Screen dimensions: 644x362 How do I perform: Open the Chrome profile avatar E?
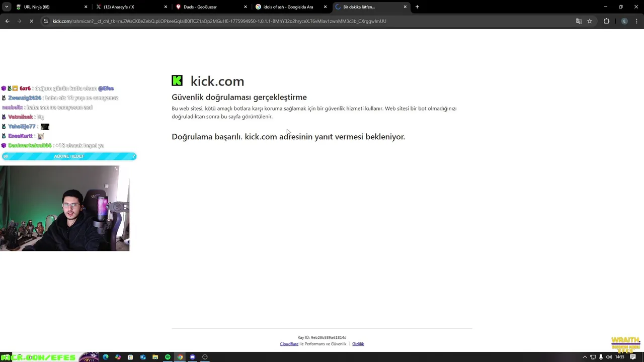point(624,21)
